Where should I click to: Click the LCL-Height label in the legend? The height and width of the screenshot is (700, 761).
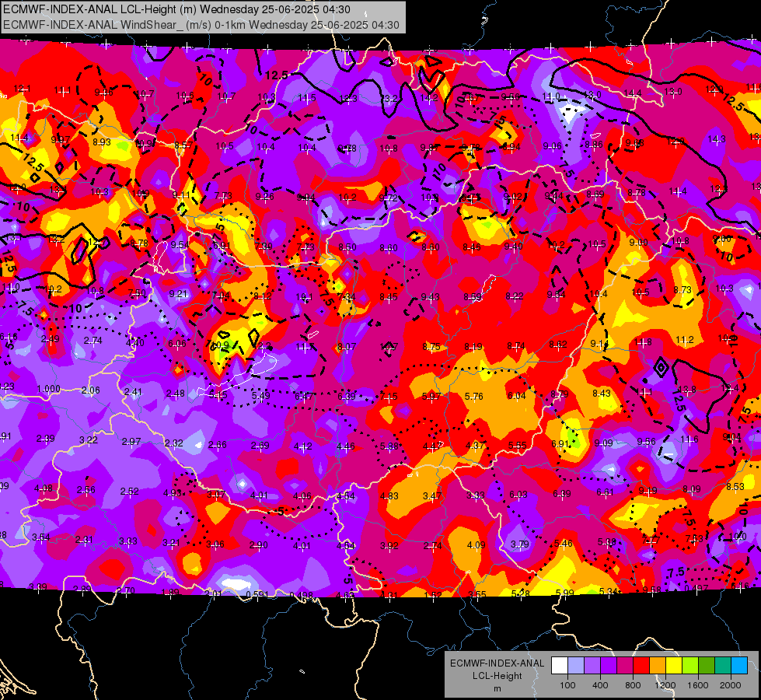click(497, 676)
